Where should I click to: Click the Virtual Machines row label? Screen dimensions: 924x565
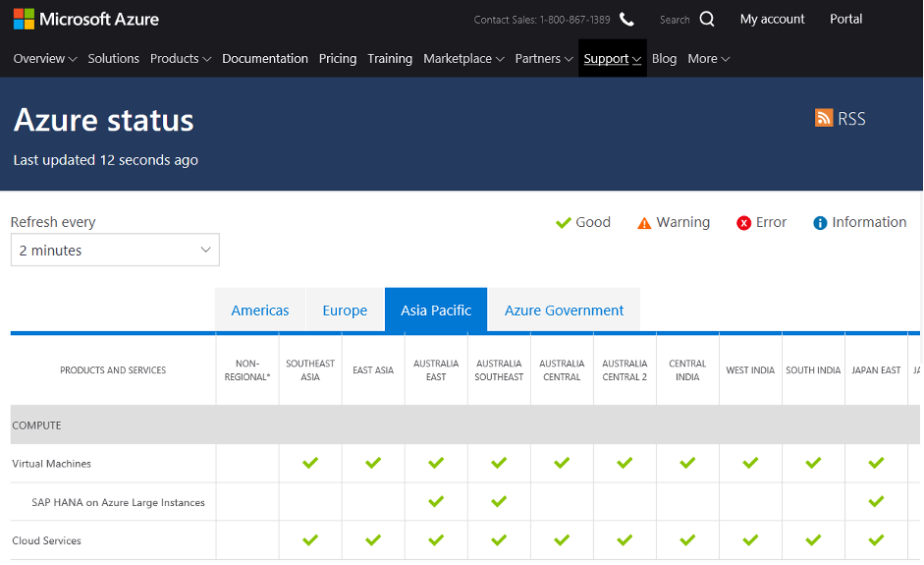[x=52, y=464]
